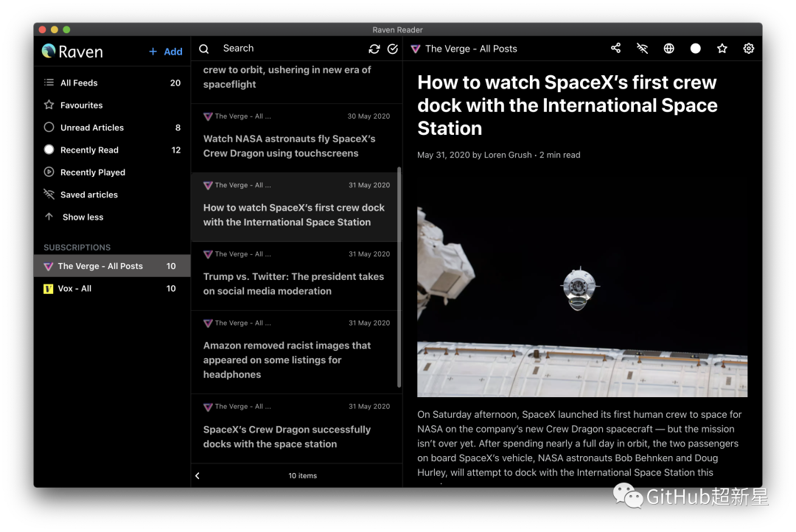This screenshot has width=796, height=532.
Task: Open All Feeds list
Action: tap(112, 83)
